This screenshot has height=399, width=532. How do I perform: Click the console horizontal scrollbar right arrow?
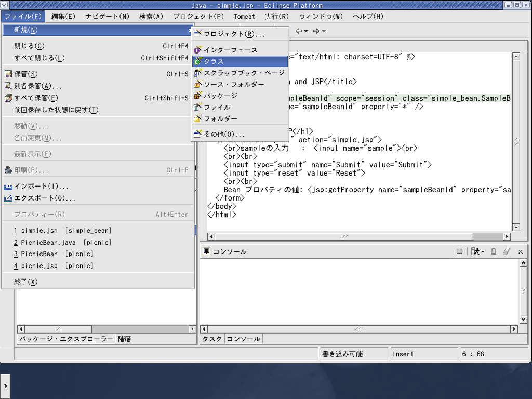514,329
